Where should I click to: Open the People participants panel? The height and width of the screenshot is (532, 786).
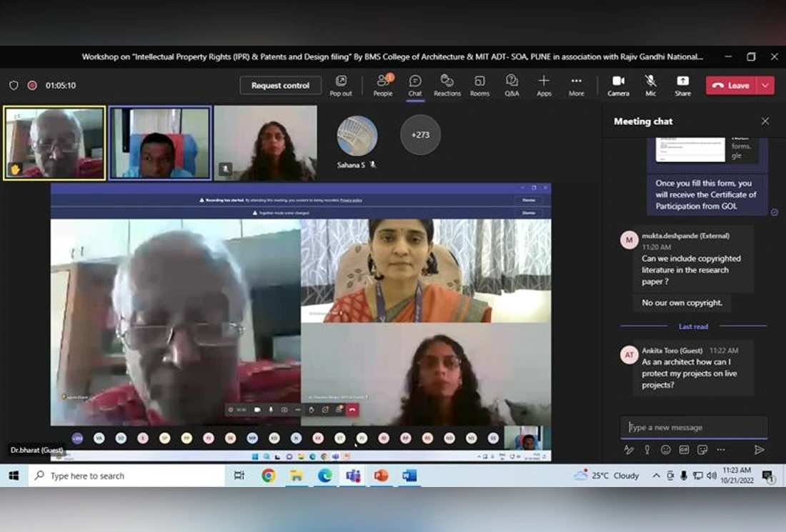click(383, 85)
